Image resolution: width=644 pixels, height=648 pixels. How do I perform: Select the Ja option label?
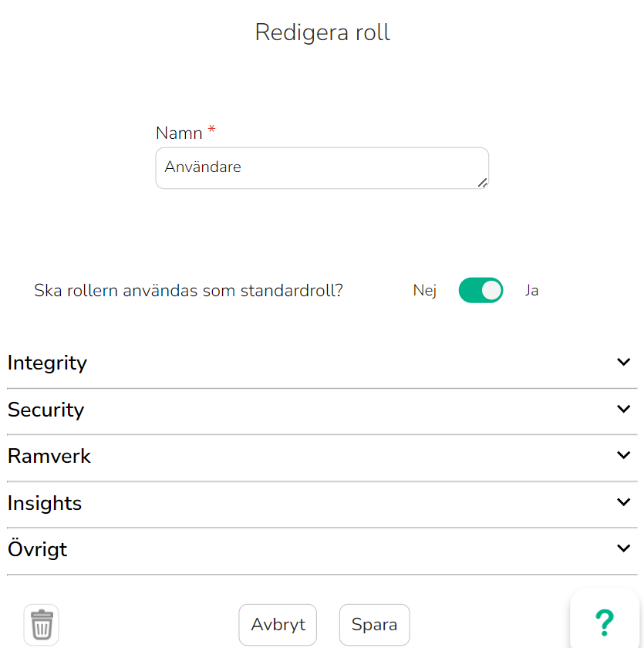point(531,291)
